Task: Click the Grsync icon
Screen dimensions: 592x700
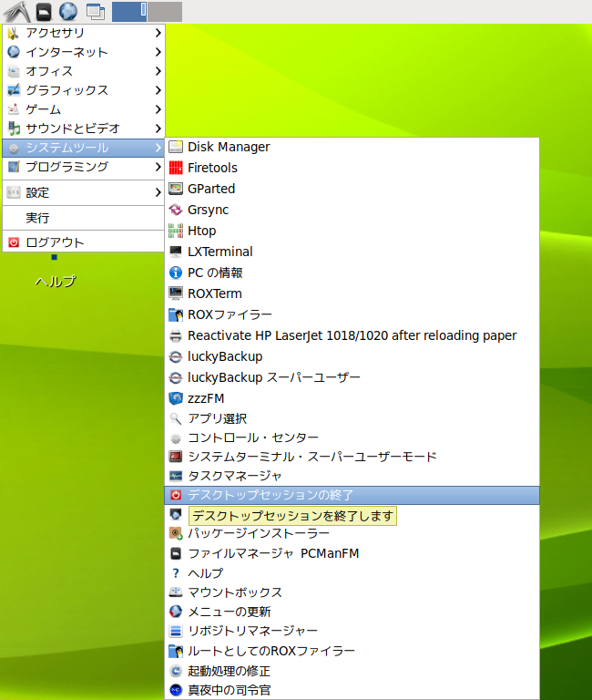Action: coord(176,210)
